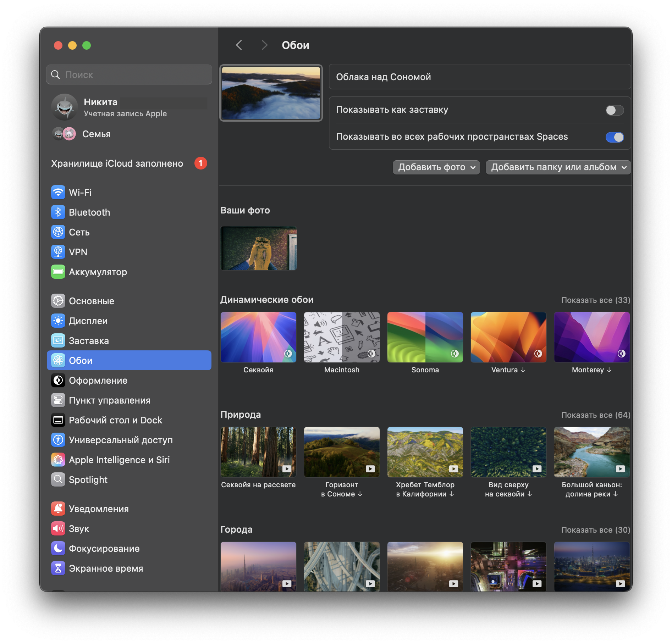Show all 33 dynamic wallpapers
The height and width of the screenshot is (644, 672).
(x=596, y=300)
